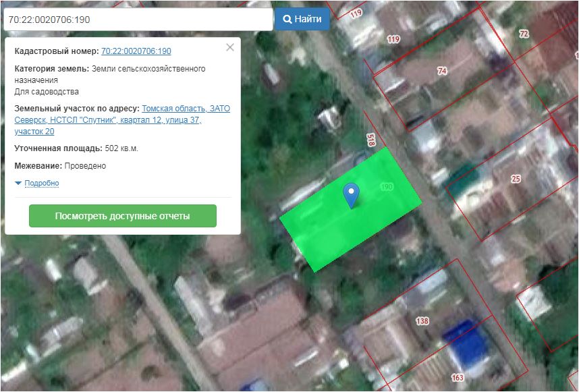The width and height of the screenshot is (579, 392).
Task: Select parcel number 72 on the map
Action: [x=524, y=33]
